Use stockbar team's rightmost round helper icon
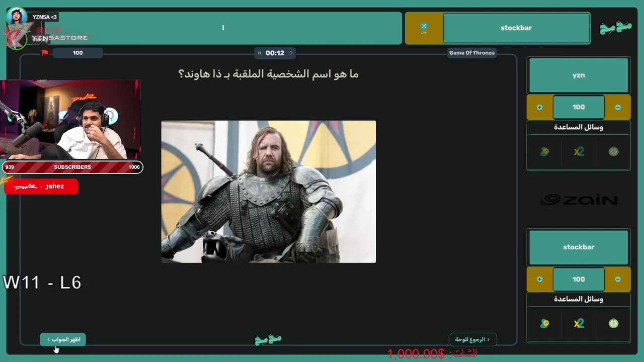Viewport: 644px width, 362px height. point(613,323)
